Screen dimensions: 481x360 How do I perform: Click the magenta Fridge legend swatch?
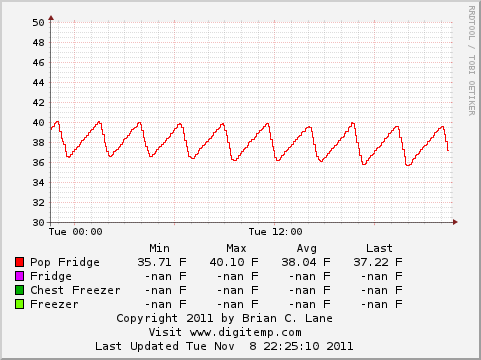tap(19, 276)
